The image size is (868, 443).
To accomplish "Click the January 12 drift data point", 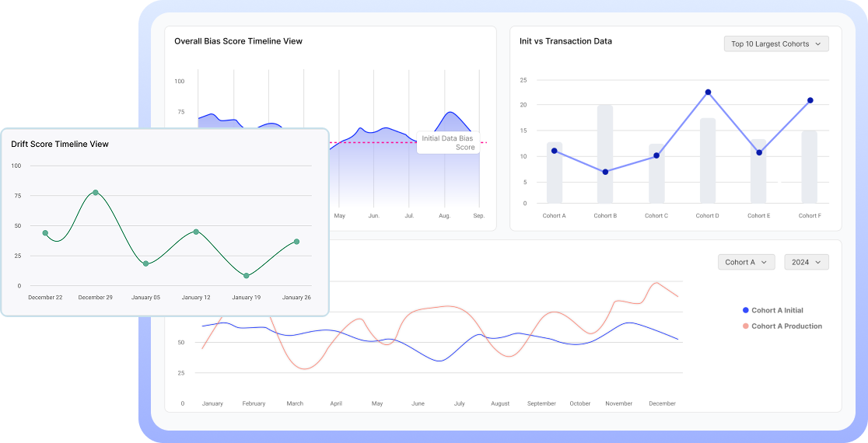I will pyautogui.click(x=196, y=232).
